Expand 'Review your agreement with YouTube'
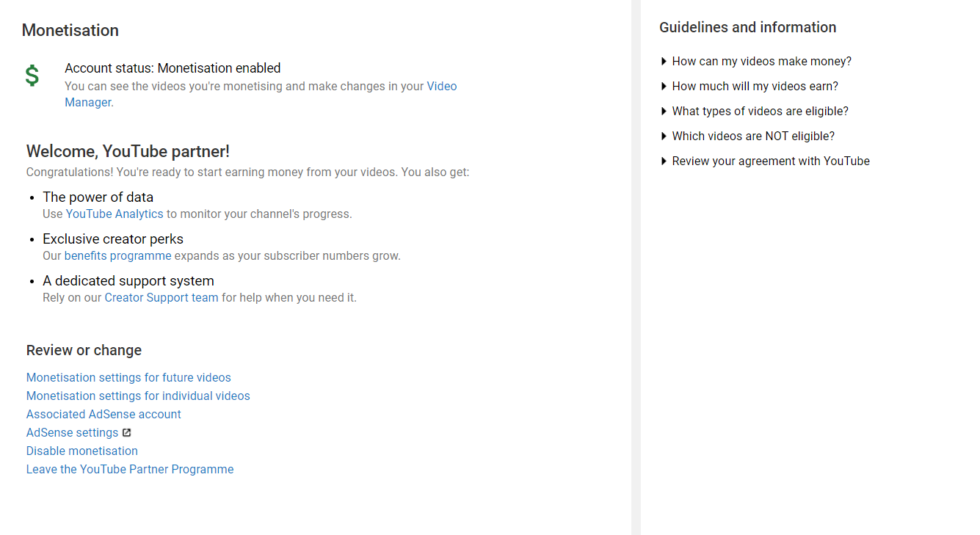 pyautogui.click(x=765, y=161)
